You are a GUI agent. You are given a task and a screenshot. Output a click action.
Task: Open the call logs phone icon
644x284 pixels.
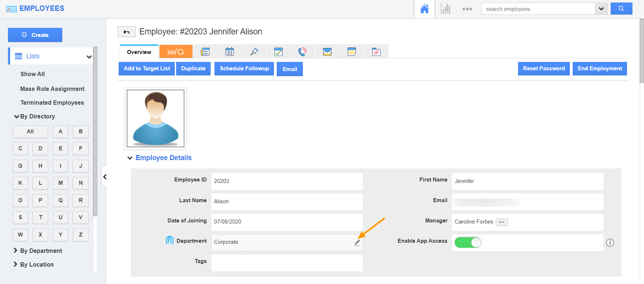[302, 52]
